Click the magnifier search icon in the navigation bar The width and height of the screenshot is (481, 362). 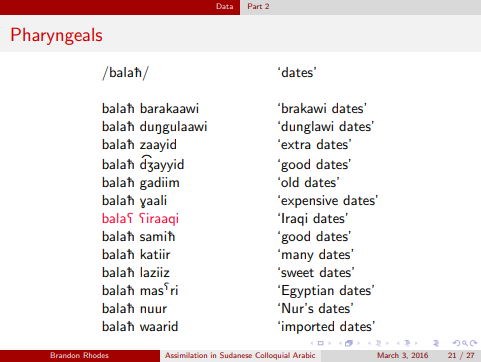pyautogui.click(x=465, y=343)
